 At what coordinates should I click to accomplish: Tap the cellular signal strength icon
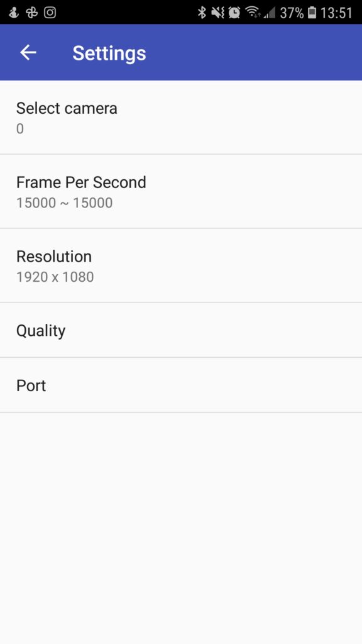pyautogui.click(x=269, y=14)
